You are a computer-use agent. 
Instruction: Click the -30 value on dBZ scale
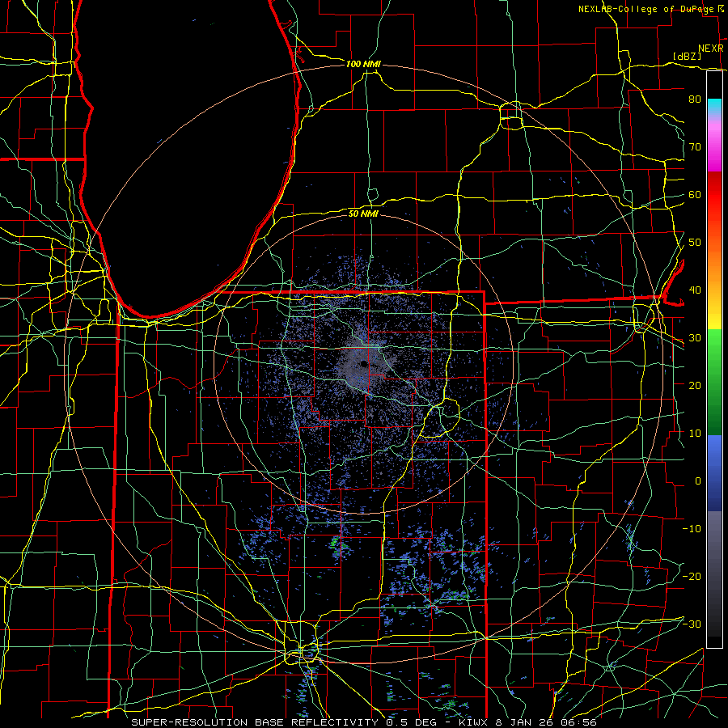click(692, 624)
